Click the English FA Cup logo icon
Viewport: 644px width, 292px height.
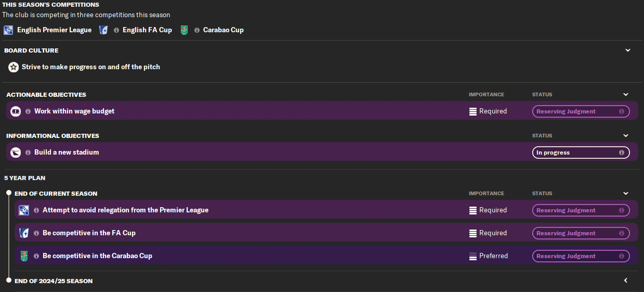click(103, 30)
